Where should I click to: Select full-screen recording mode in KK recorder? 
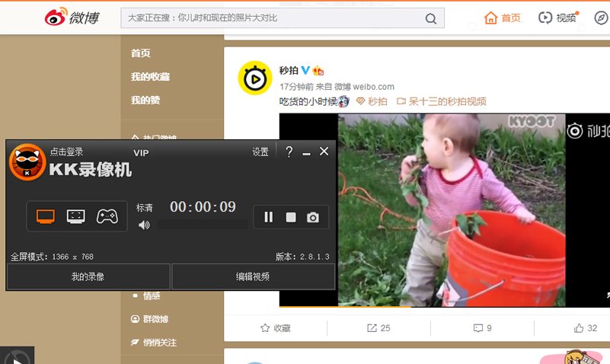[x=46, y=216]
